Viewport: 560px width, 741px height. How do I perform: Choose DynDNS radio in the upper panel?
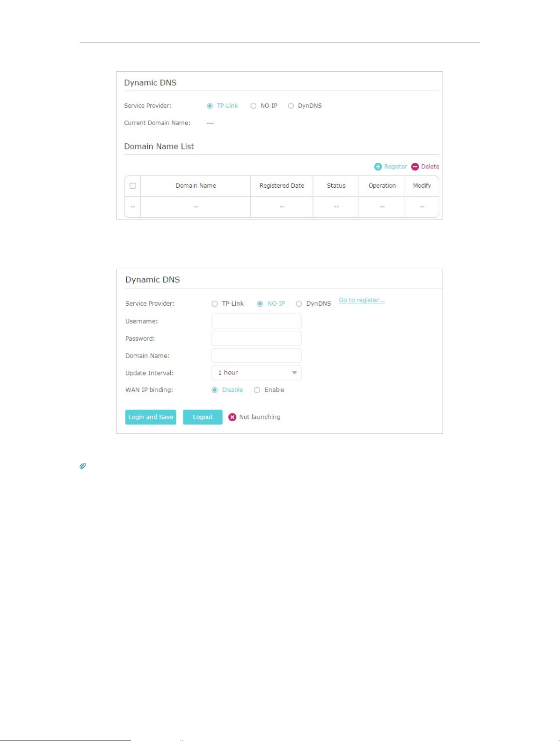291,106
